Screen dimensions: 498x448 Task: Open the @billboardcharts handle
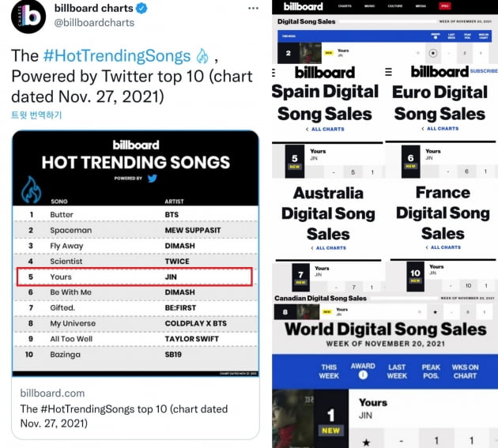(94, 23)
